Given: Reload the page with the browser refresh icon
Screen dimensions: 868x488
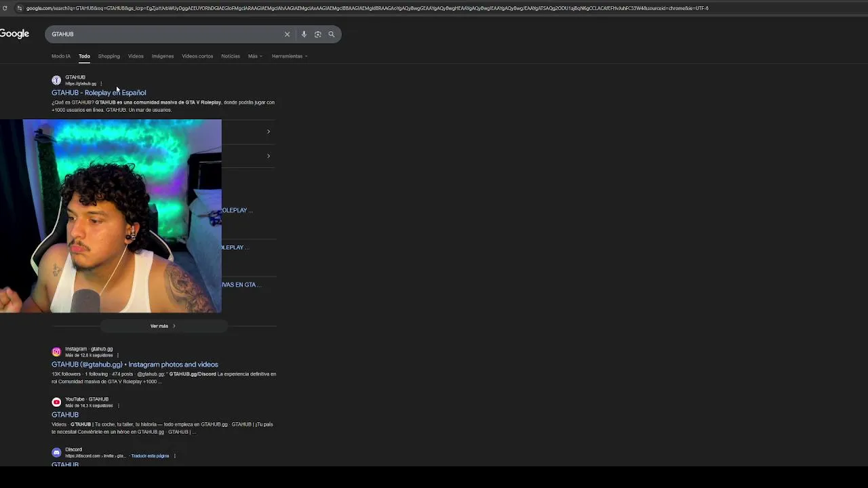Looking at the screenshot, I should 5,8.
